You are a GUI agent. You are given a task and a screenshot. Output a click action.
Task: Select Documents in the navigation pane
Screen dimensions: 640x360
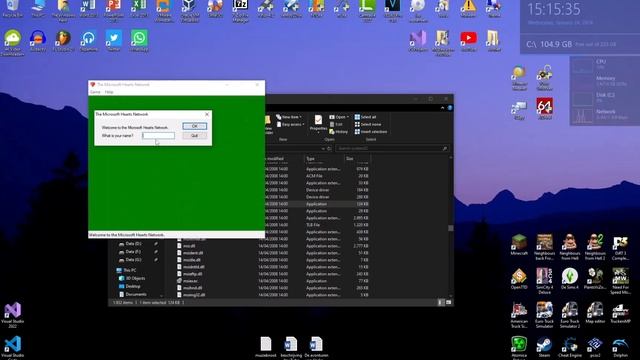pyautogui.click(x=133, y=294)
